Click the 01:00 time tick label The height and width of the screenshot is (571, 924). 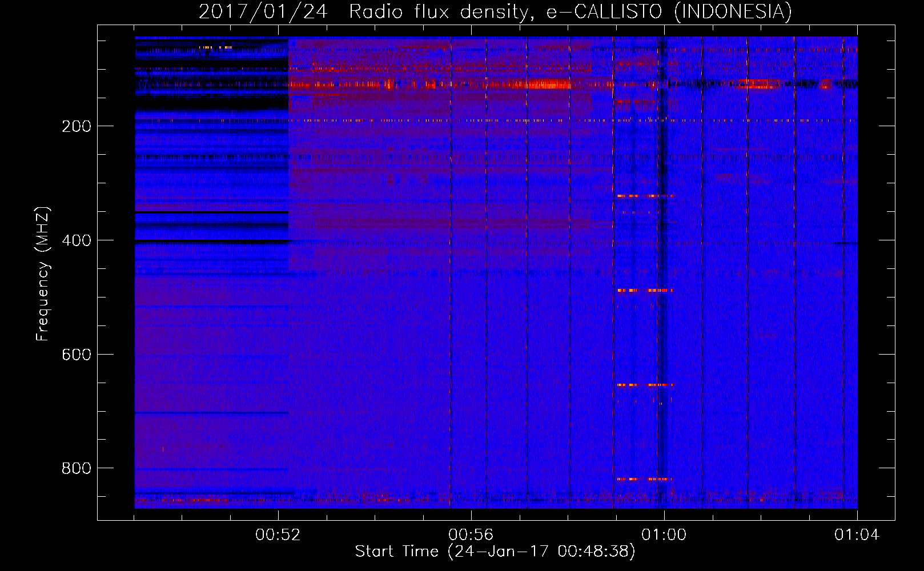(664, 535)
